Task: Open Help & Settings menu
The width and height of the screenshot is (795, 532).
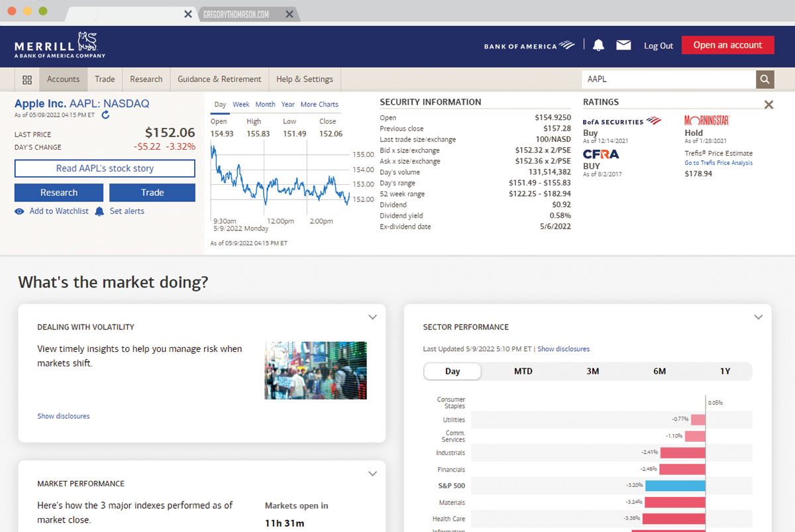Action: point(305,80)
